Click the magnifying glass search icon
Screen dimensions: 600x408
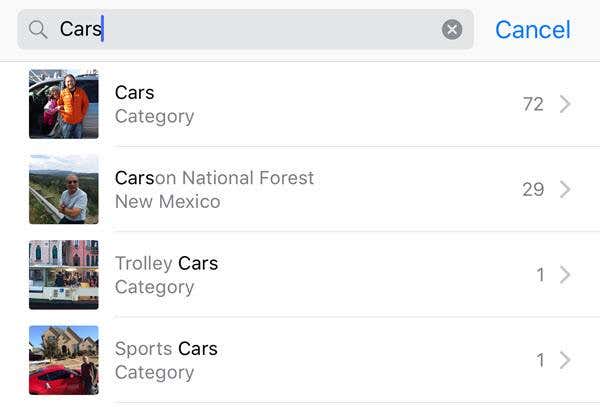pyautogui.click(x=38, y=30)
